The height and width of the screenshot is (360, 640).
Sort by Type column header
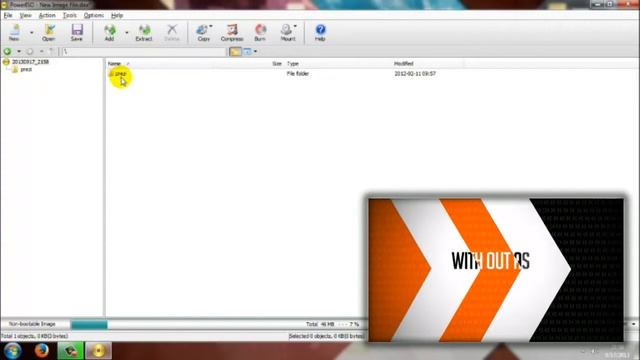click(x=293, y=64)
